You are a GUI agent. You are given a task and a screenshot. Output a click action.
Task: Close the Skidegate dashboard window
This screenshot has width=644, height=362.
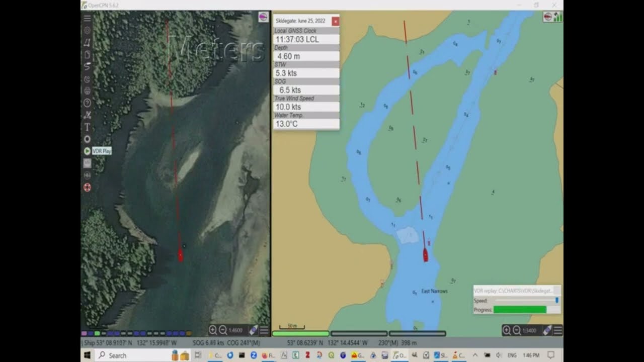tap(336, 21)
